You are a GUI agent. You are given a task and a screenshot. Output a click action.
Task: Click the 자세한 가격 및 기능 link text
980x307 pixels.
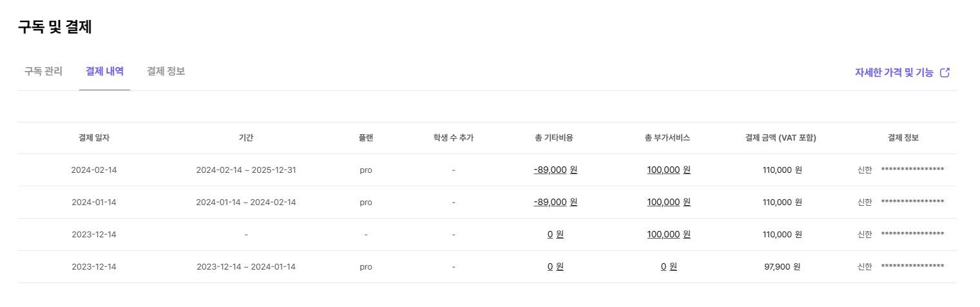tap(894, 72)
